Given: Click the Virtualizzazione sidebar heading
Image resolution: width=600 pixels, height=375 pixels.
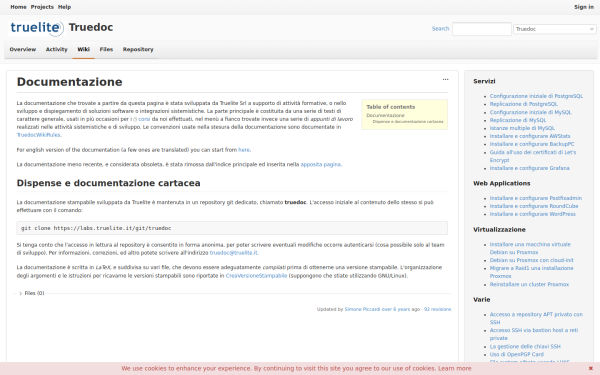Looking at the screenshot, I should tap(499, 230).
